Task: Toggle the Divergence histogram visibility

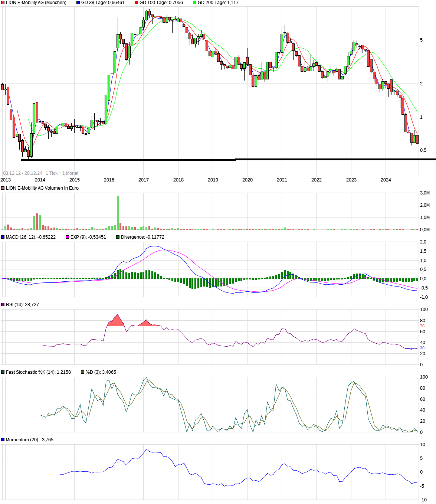Action: [x=118, y=236]
